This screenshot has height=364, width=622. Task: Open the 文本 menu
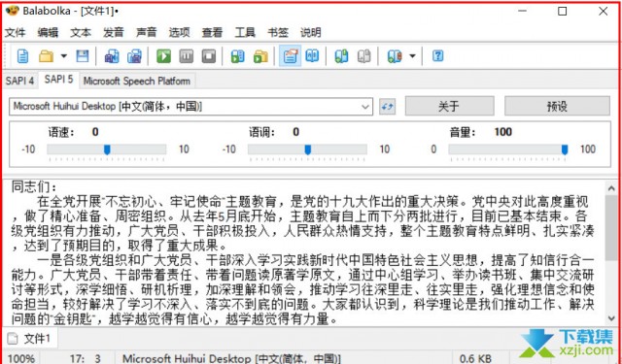coord(81,32)
